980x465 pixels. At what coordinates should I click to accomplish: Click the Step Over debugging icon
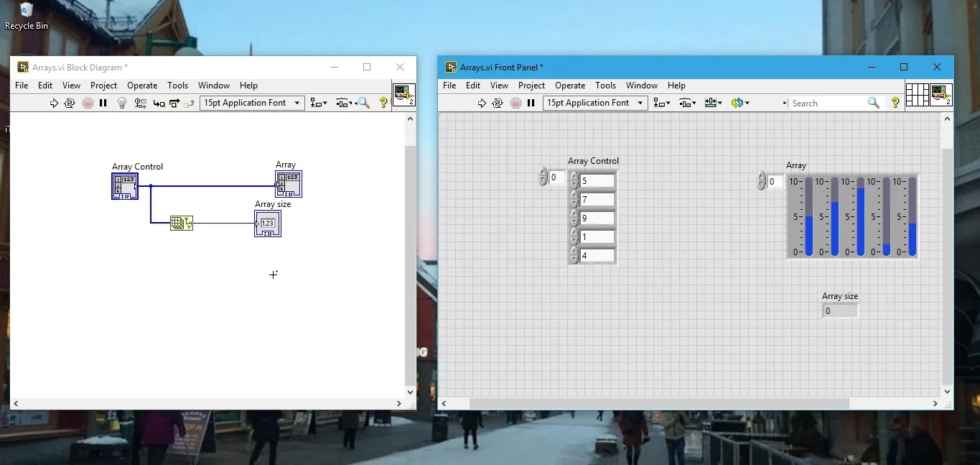174,103
